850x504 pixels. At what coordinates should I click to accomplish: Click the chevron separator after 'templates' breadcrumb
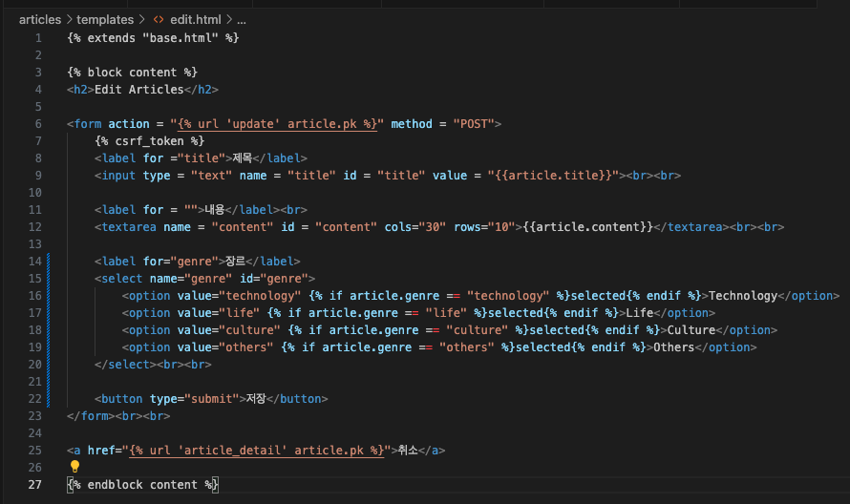142,20
